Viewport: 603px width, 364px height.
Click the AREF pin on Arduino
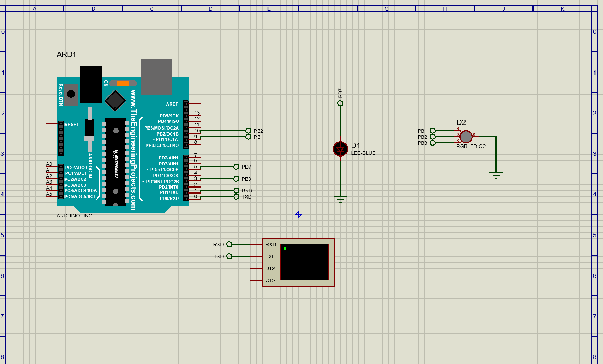(195, 104)
